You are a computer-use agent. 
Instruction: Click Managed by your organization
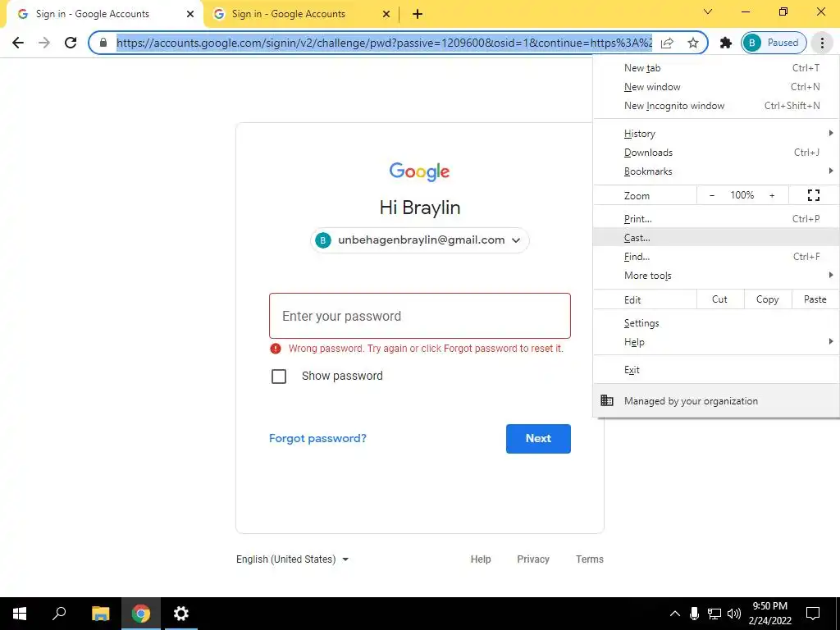pyautogui.click(x=716, y=400)
